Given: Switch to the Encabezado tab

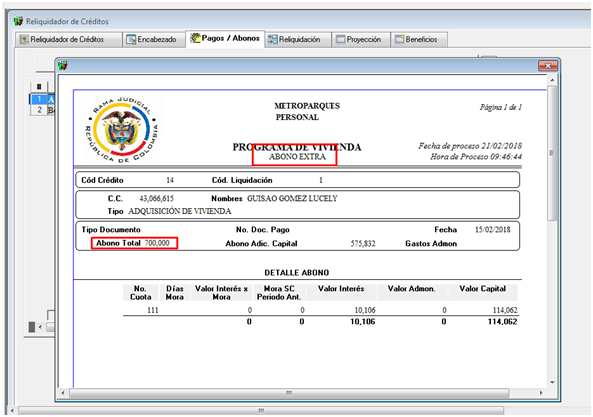Looking at the screenshot, I should pos(154,40).
